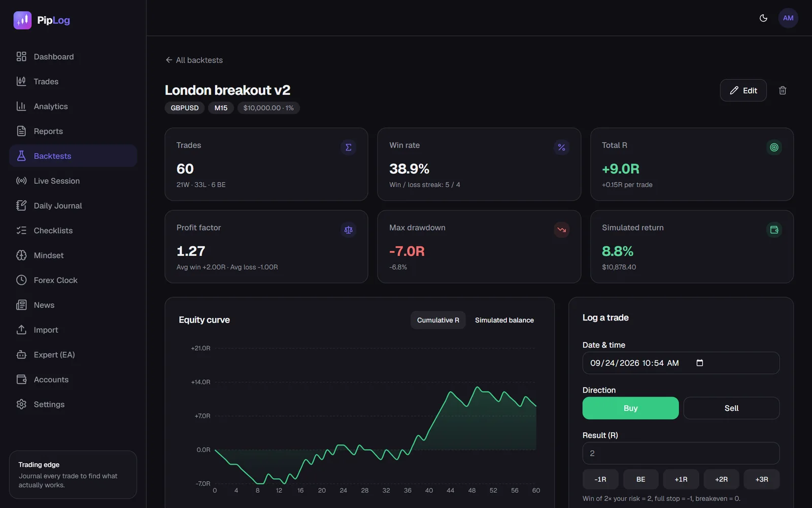Click the GBPUSD tag
Image resolution: width=812 pixels, height=508 pixels.
(185, 108)
